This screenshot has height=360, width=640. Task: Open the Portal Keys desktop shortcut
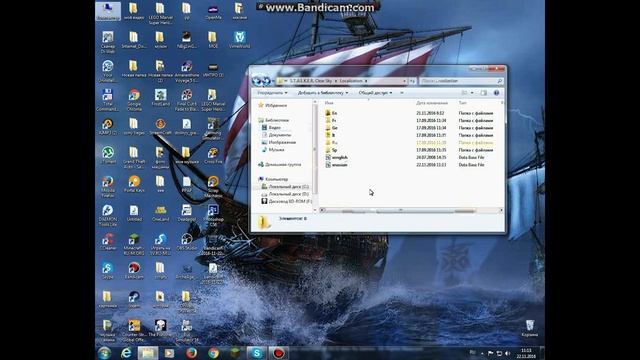pyautogui.click(x=134, y=184)
